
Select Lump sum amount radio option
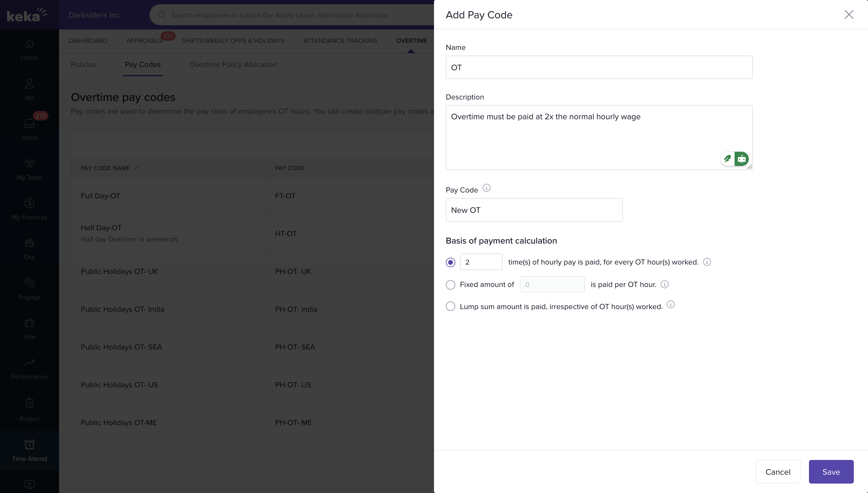[450, 306]
